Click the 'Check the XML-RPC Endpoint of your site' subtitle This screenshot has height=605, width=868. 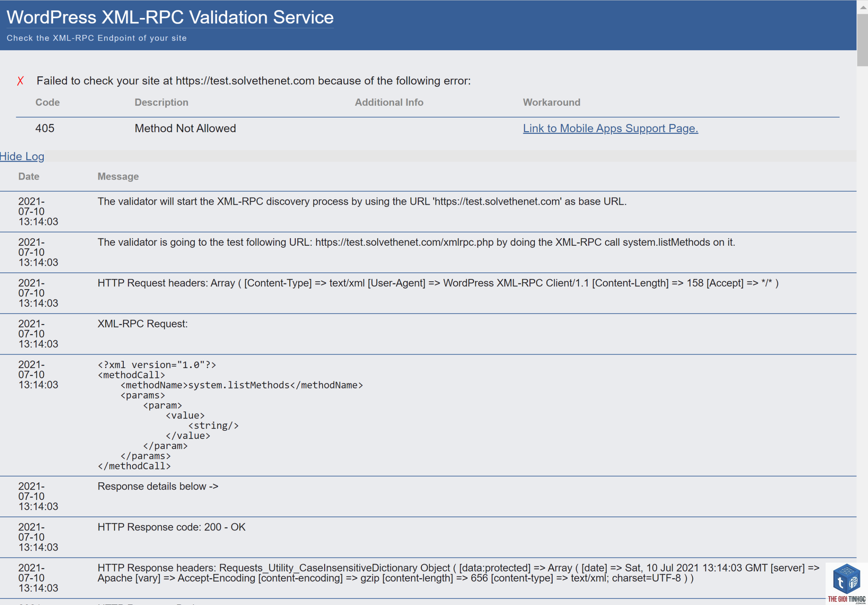(x=97, y=38)
